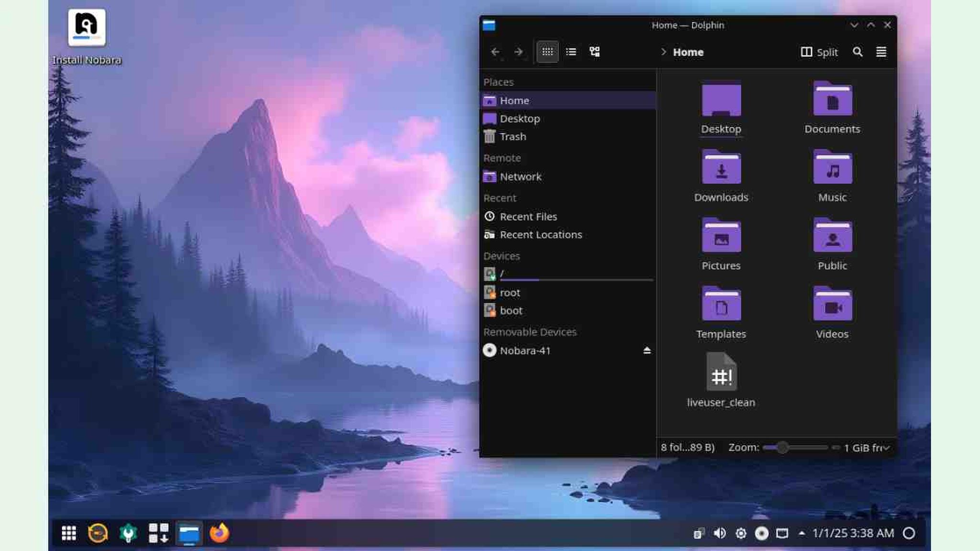This screenshot has height=551, width=980.
Task: Open the Install Nobara desktop shortcut
Action: coord(87,30)
